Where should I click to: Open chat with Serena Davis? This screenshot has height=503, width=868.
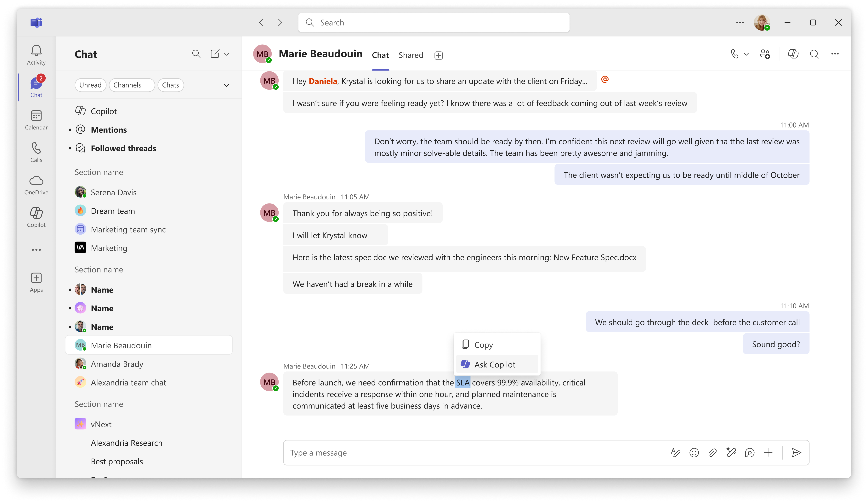point(149,192)
